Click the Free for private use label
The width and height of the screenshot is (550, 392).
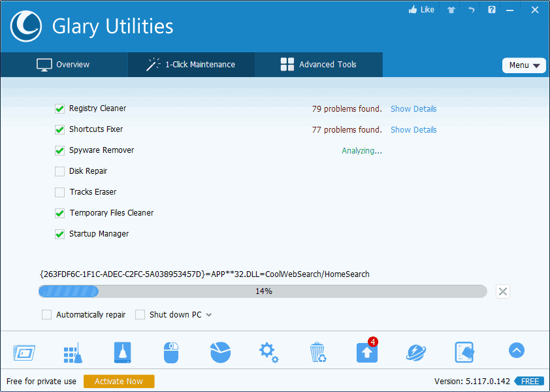pyautogui.click(x=41, y=381)
